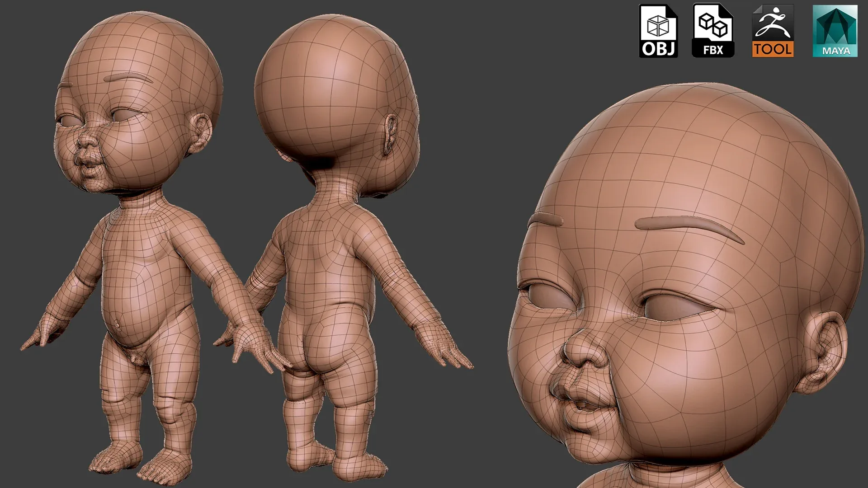Select the OBJ file format icon
This screenshot has height=488, width=868.
pos(659,32)
